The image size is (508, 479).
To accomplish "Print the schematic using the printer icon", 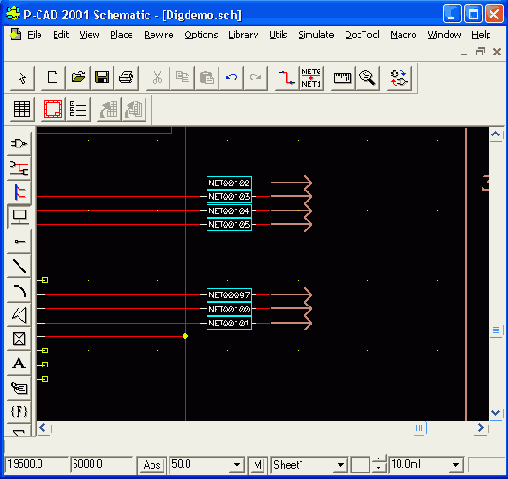I will 126,78.
